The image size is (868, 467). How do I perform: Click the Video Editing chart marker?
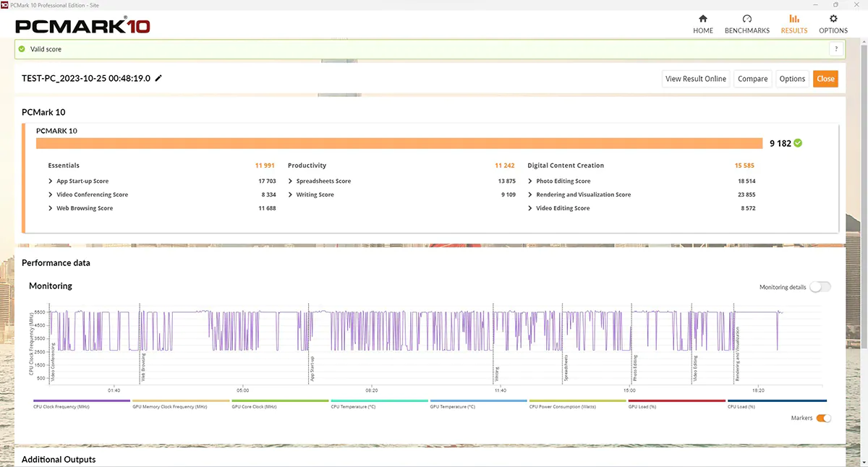point(695,368)
